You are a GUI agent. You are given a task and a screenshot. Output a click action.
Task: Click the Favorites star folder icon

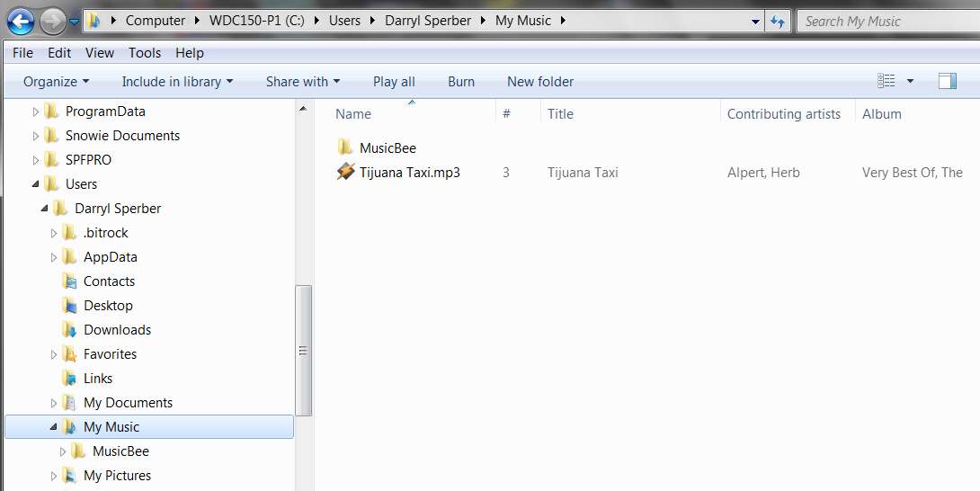(x=70, y=354)
